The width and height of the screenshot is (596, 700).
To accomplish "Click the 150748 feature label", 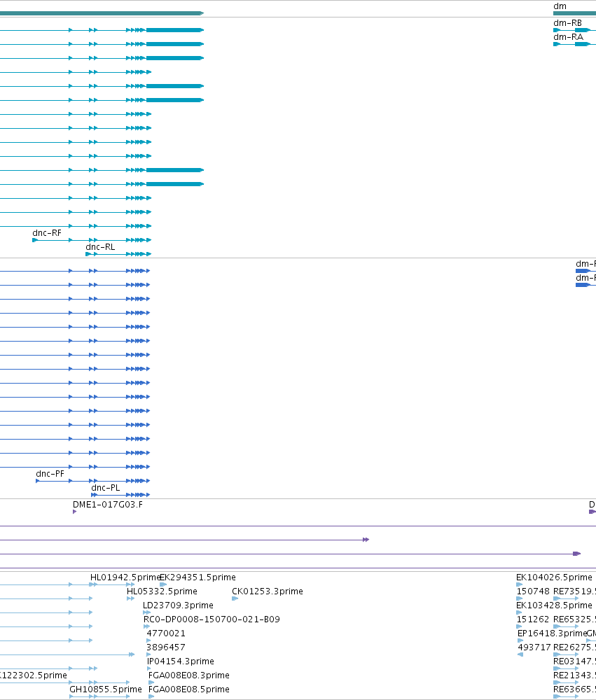I will pos(533,591).
